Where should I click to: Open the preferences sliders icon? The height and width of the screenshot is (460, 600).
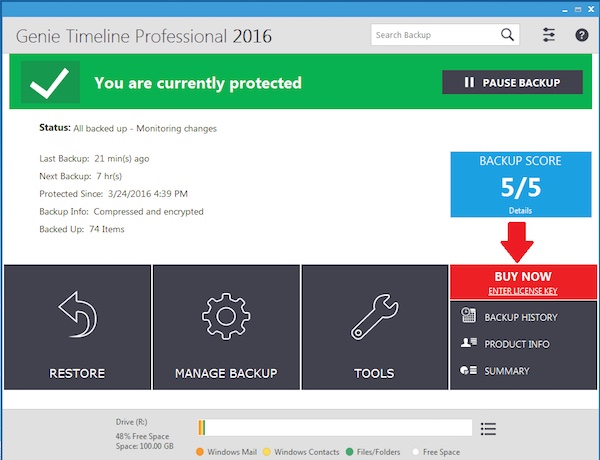tap(548, 35)
